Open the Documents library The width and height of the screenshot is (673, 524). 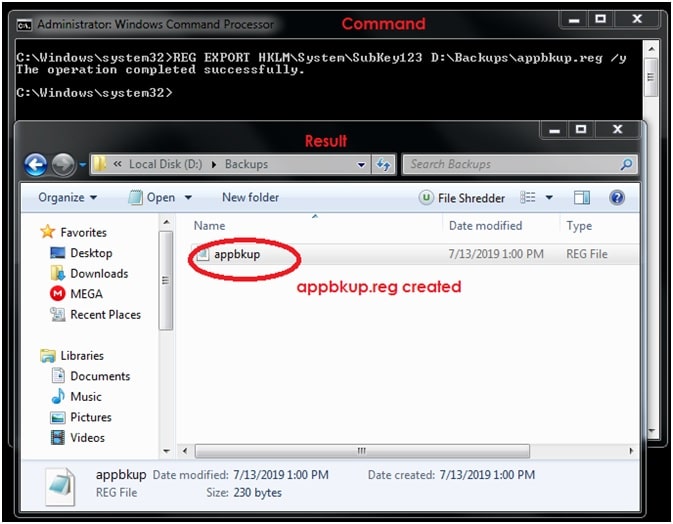tap(100, 376)
